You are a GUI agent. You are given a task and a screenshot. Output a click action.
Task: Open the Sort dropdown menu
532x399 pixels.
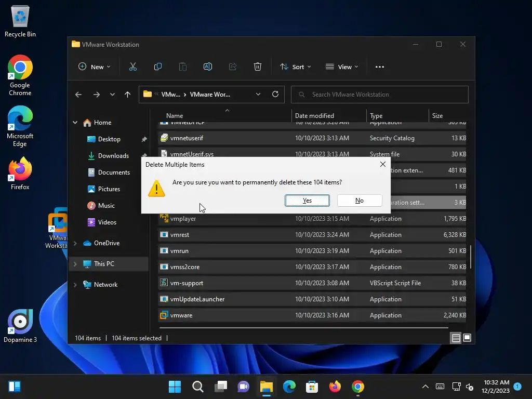(x=295, y=67)
